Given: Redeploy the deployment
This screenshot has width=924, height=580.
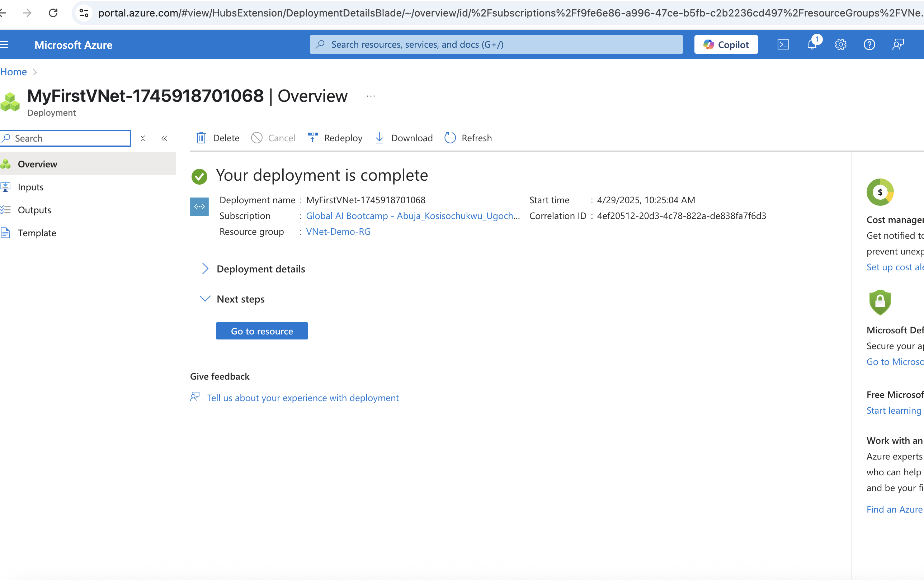Looking at the screenshot, I should 335,138.
